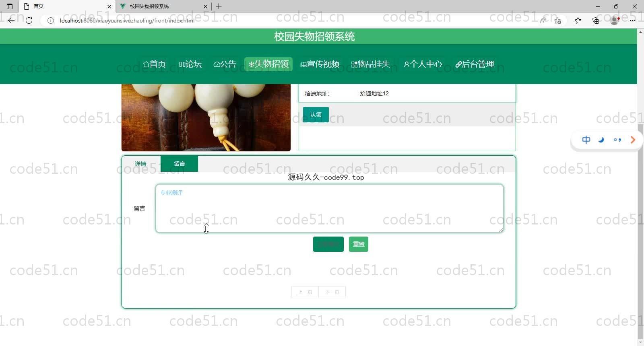This screenshot has width=644, height=346.
Task: Click the 重置 reset button
Action: coord(359,244)
